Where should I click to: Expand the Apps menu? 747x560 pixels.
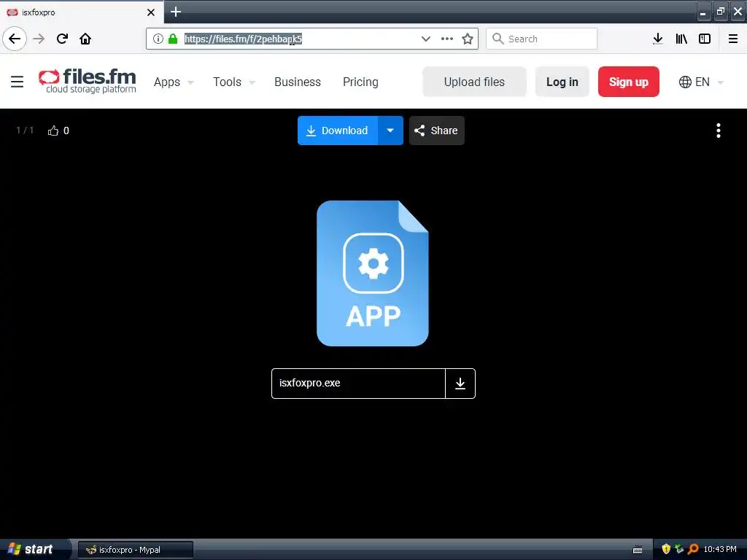pyautogui.click(x=174, y=82)
